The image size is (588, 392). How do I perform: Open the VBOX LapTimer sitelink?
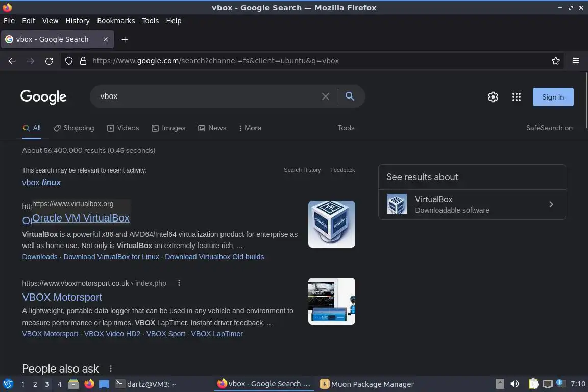(217, 334)
